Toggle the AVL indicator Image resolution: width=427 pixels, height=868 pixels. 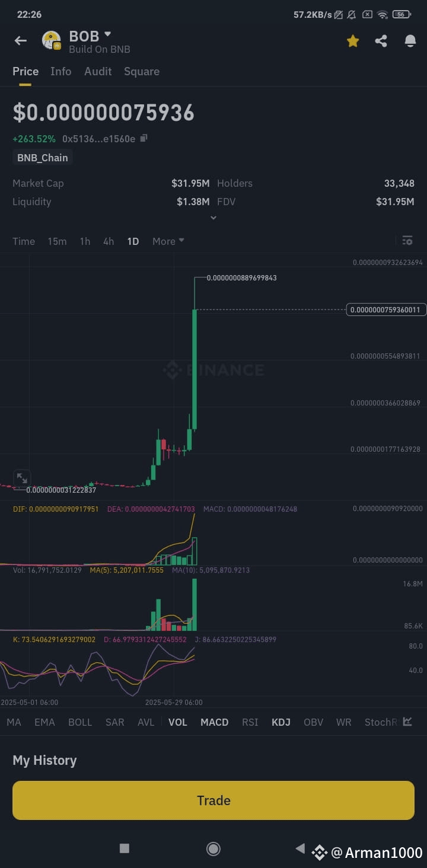146,722
